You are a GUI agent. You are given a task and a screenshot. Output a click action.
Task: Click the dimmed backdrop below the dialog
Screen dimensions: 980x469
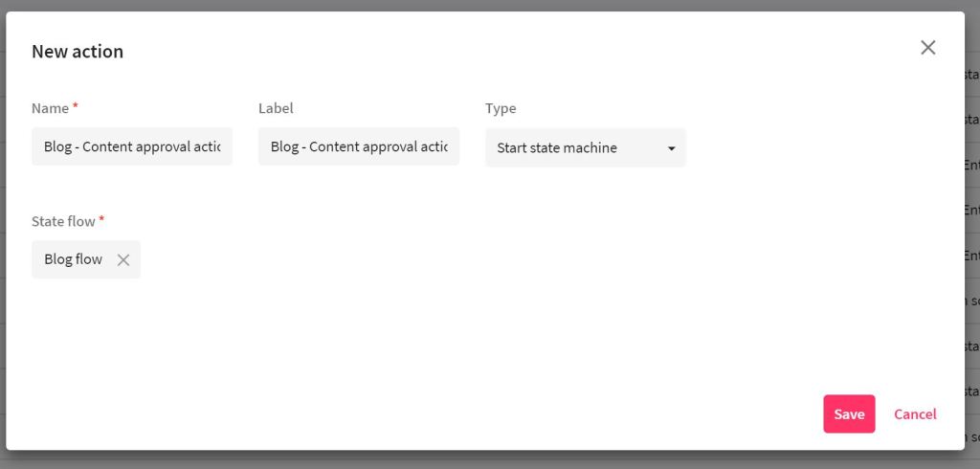[x=479, y=460]
